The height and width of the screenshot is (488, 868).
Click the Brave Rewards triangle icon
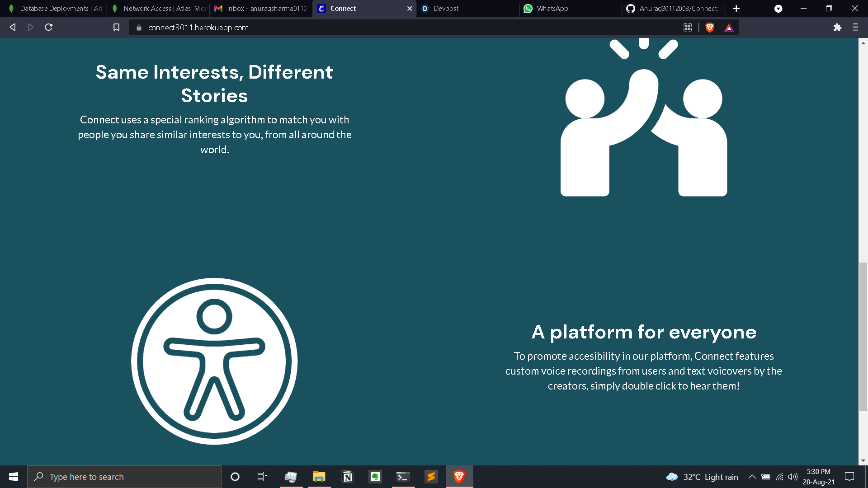click(729, 28)
